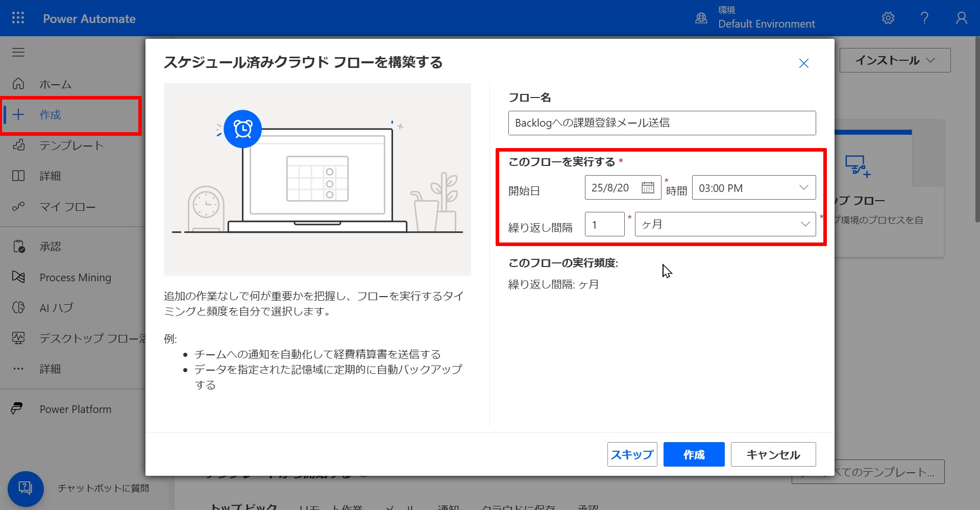This screenshot has height=510, width=980.
Task: Click チャットボットに質問 label
Action: (103, 488)
